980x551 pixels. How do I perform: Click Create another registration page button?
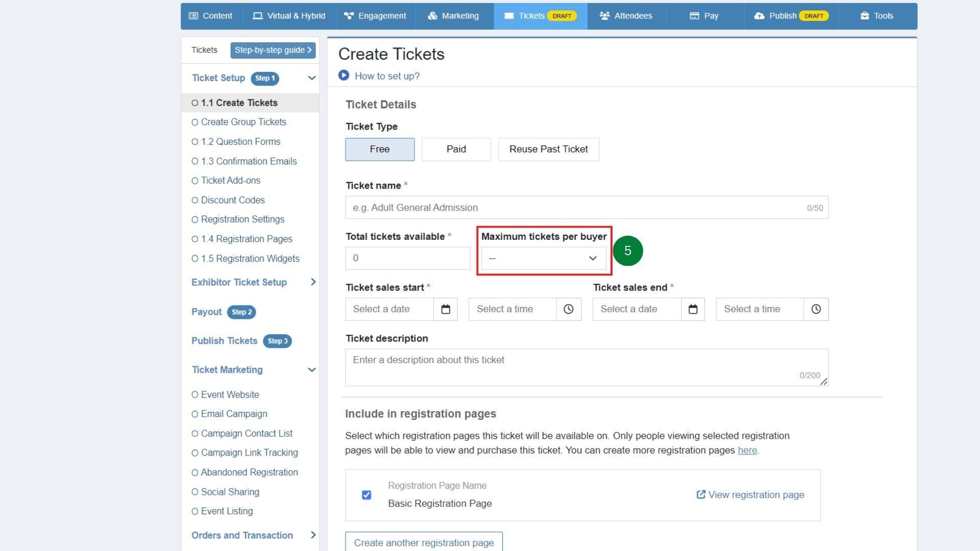424,542
